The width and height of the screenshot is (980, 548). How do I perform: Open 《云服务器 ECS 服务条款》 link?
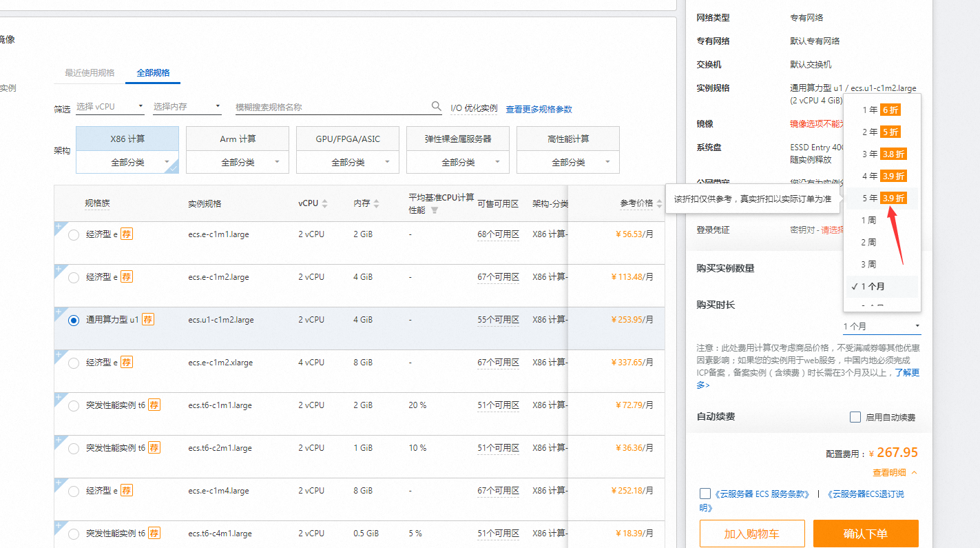763,494
